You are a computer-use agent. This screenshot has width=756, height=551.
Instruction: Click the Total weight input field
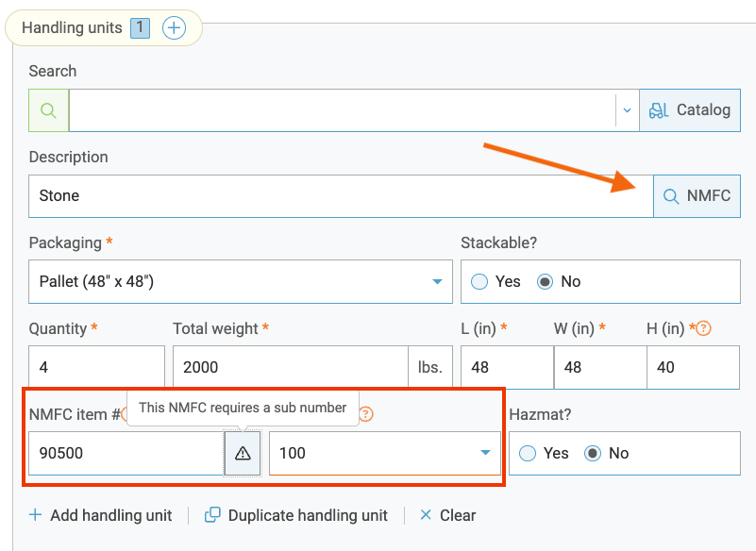pos(289,367)
